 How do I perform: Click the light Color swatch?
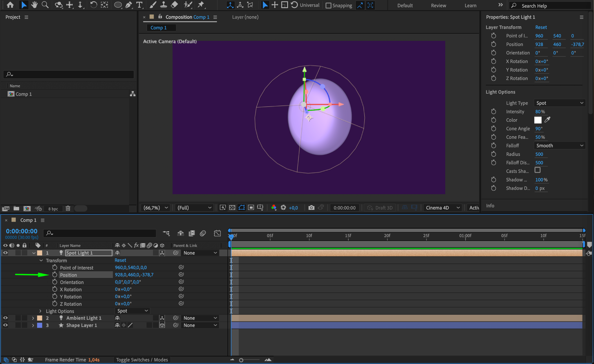tap(538, 120)
